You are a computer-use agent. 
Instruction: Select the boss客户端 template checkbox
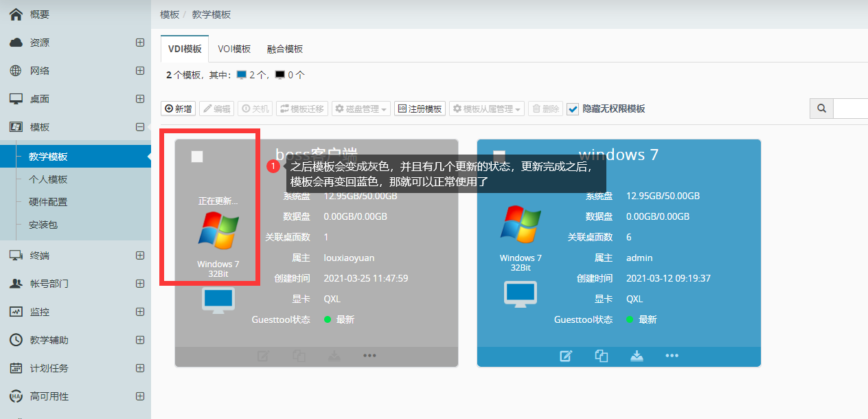click(197, 157)
